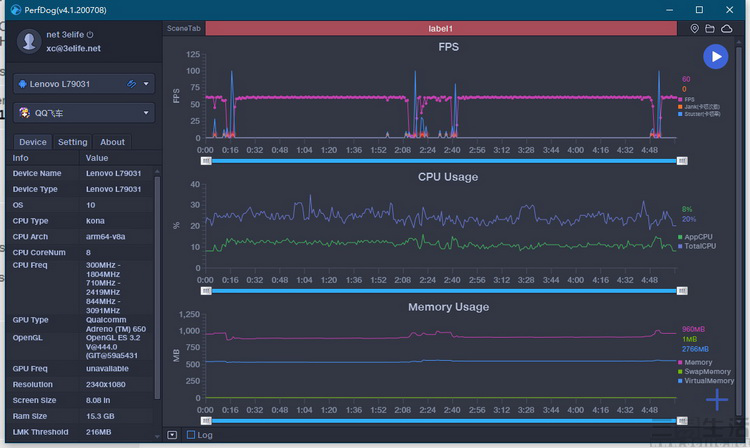This screenshot has width=750, height=448.
Task: Expand the Lenovo L79031 device dropdown
Action: (146, 84)
